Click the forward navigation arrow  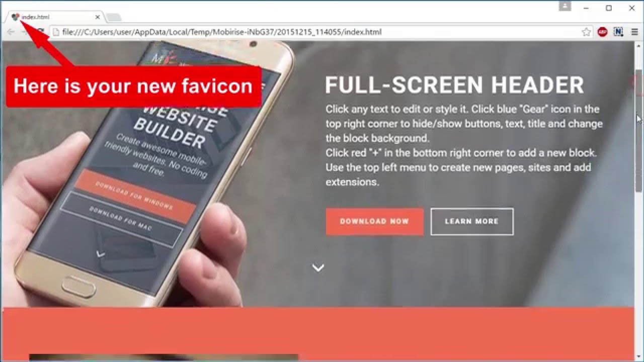[x=24, y=31]
